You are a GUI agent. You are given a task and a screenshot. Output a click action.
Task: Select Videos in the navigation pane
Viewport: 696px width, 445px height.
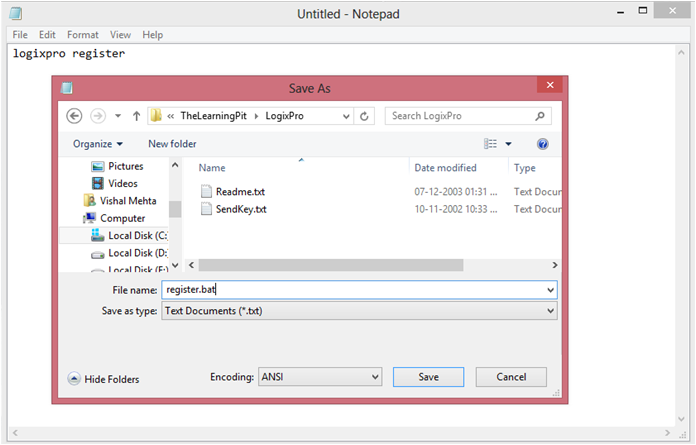123,184
